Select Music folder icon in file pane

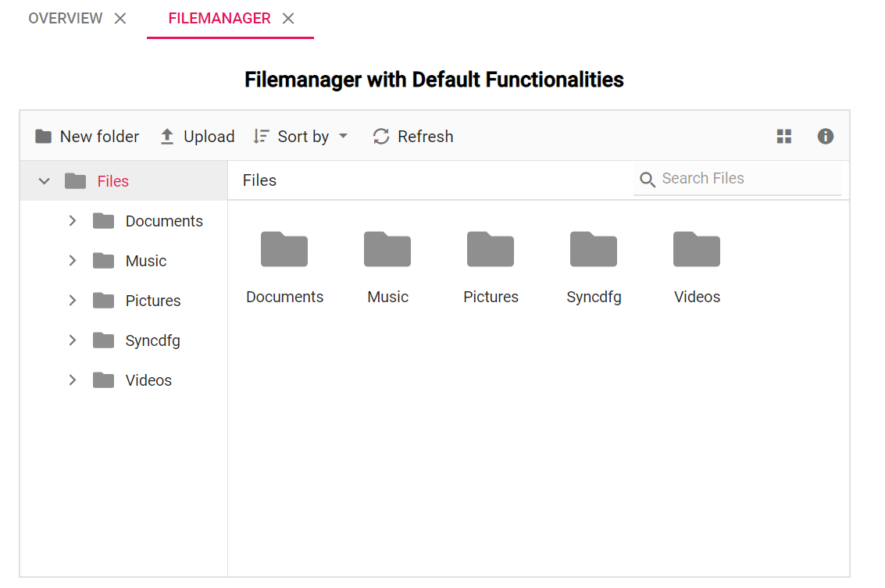coord(387,249)
